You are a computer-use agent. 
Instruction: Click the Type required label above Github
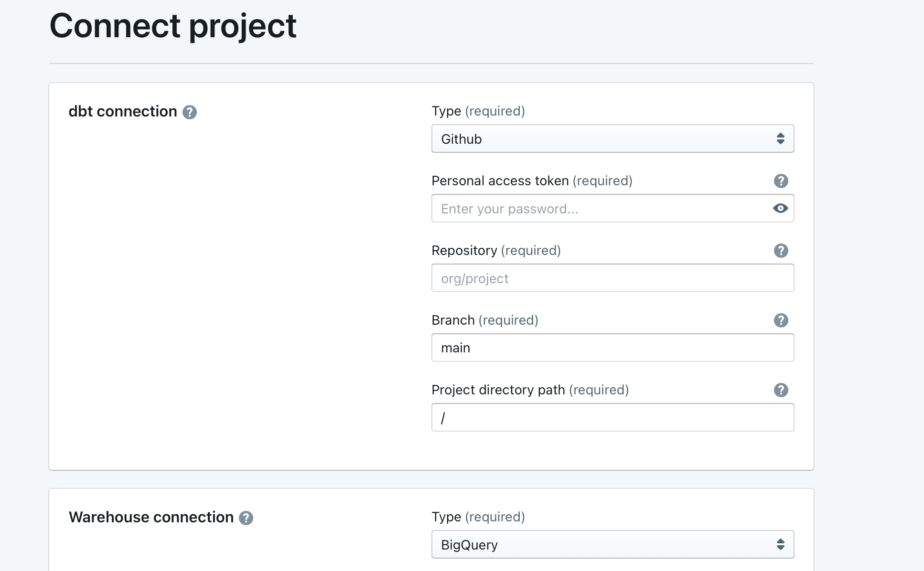[478, 111]
